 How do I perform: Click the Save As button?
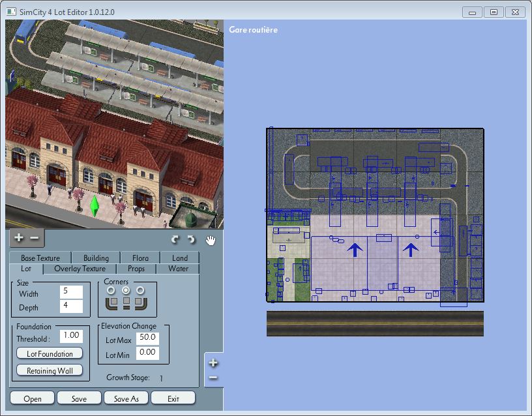pyautogui.click(x=126, y=398)
